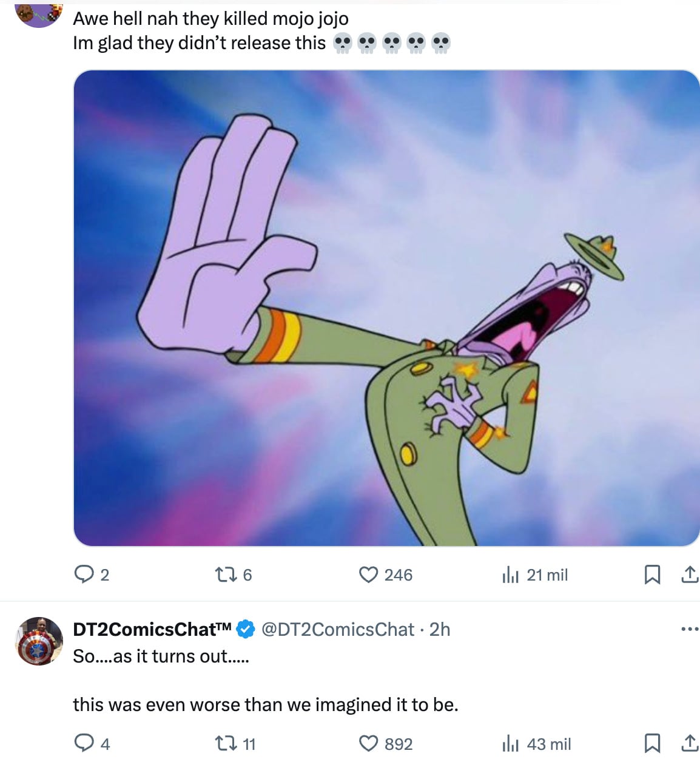Like the tweet with 892 likes
The height and width of the screenshot is (762, 700).
(x=368, y=743)
